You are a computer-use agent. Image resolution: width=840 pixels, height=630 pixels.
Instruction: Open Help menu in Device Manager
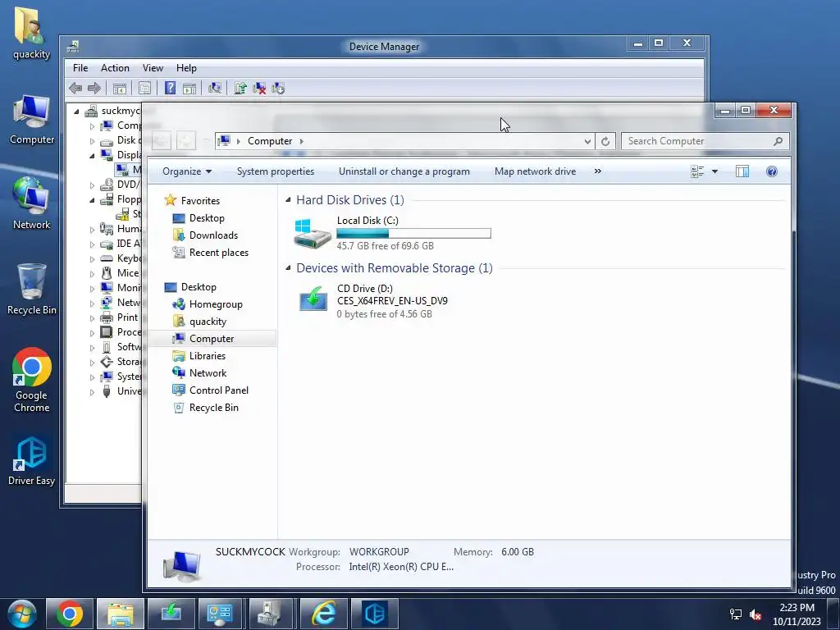pos(186,68)
